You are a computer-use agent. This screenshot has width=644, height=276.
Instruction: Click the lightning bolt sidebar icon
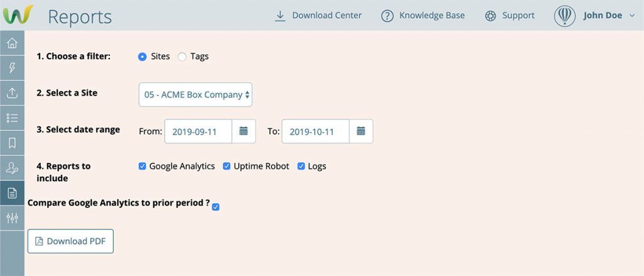pos(12,68)
